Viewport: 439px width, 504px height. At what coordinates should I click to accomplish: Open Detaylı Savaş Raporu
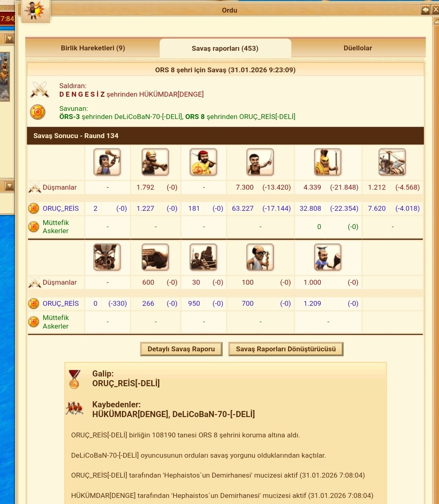pos(181,349)
